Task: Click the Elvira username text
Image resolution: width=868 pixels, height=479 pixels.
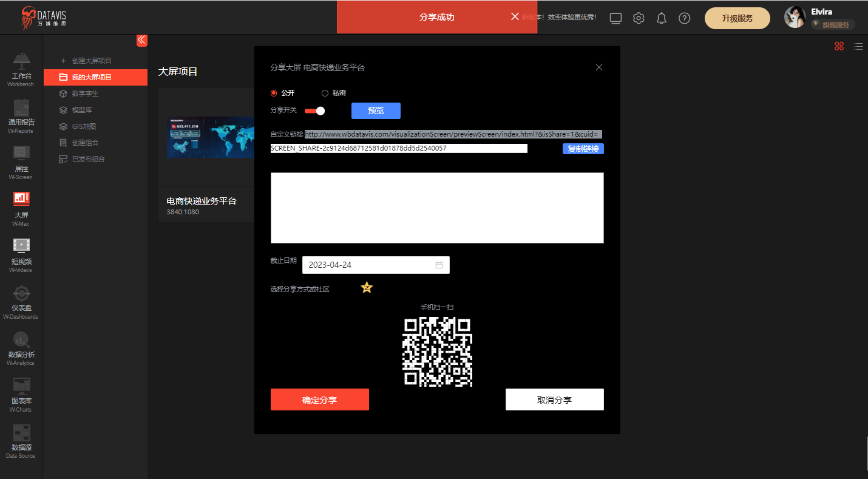Action: click(x=822, y=12)
